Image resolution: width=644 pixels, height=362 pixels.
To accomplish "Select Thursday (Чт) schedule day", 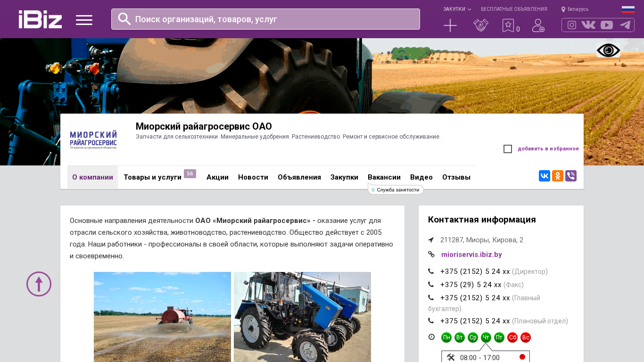I will (x=486, y=337).
